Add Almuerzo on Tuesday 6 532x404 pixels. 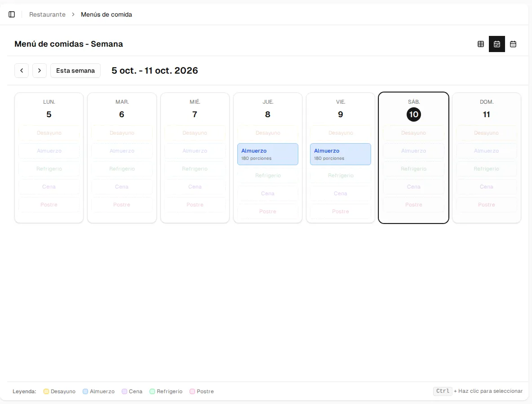tap(122, 151)
